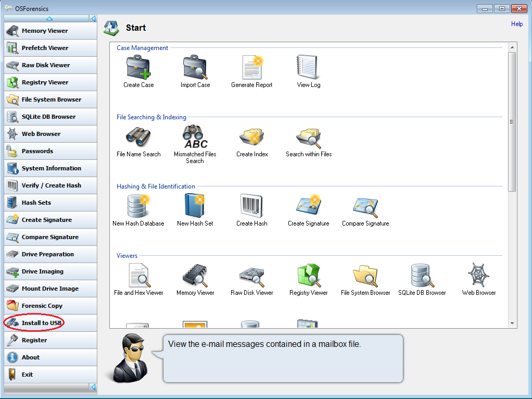This screenshot has width=532, height=399.
Task: Launch Generate Report from Case Management
Action: (x=252, y=67)
